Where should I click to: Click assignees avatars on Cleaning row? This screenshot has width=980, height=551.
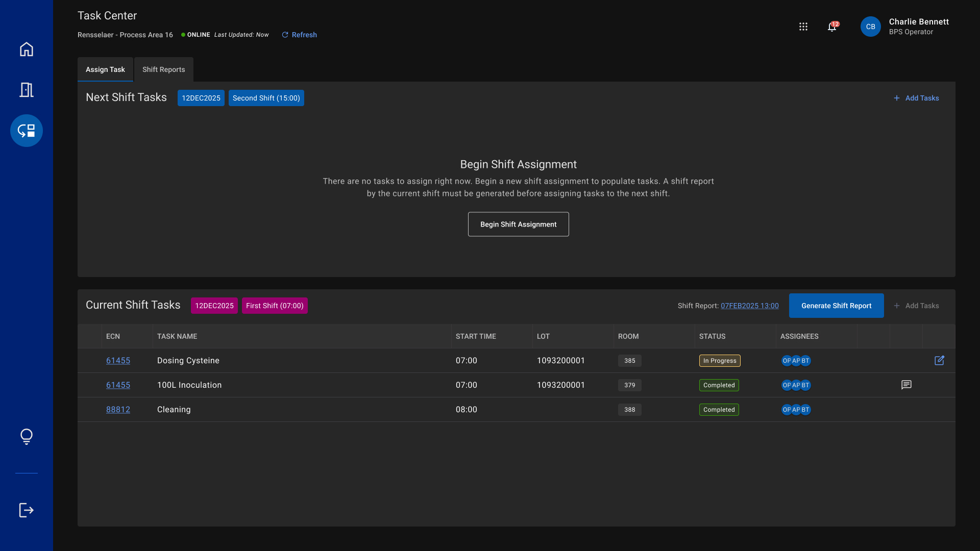click(x=796, y=410)
